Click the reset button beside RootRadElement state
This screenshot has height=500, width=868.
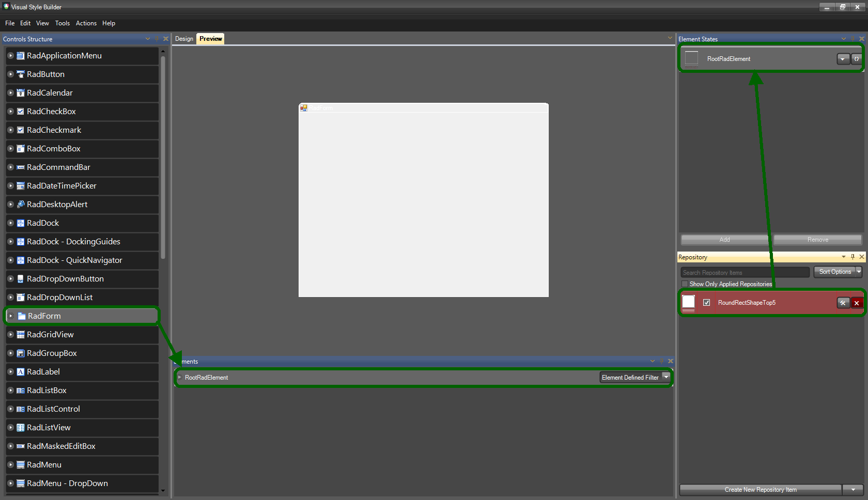click(857, 59)
